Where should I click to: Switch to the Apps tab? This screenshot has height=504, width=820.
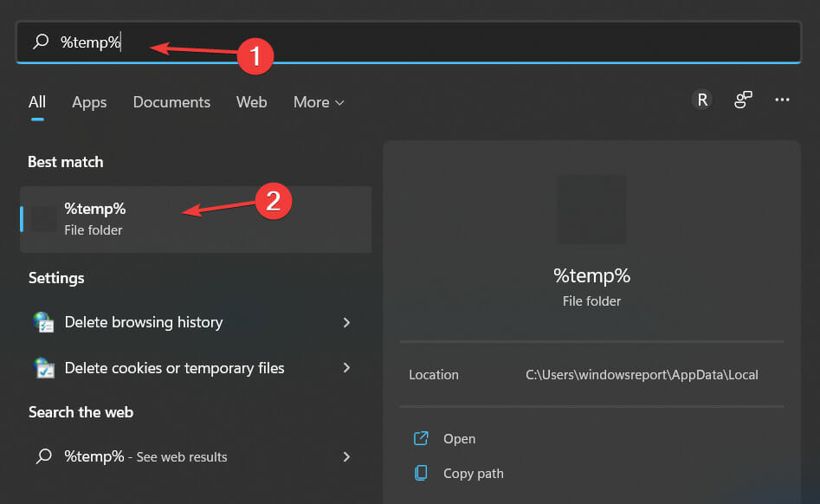tap(89, 102)
